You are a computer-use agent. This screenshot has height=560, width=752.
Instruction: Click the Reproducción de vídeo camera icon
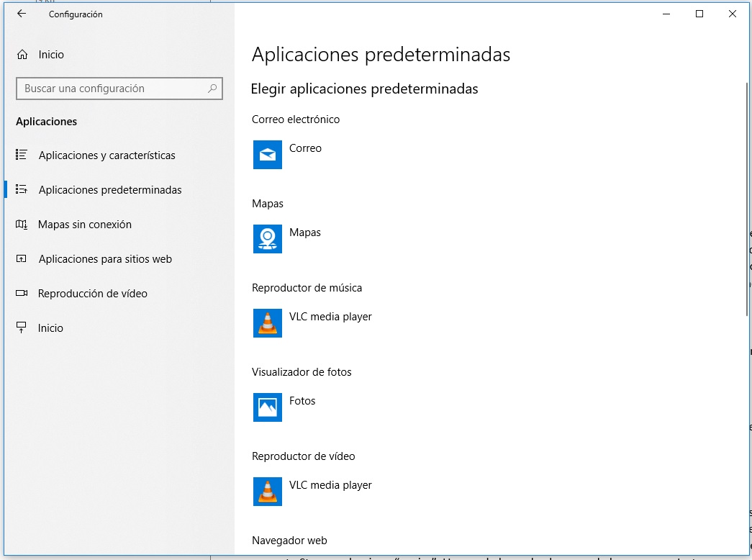coord(22,294)
